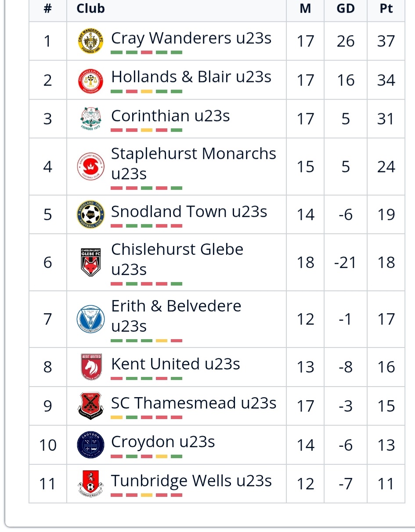The image size is (415, 532).
Task: Click the M matches column header
Action: (305, 8)
